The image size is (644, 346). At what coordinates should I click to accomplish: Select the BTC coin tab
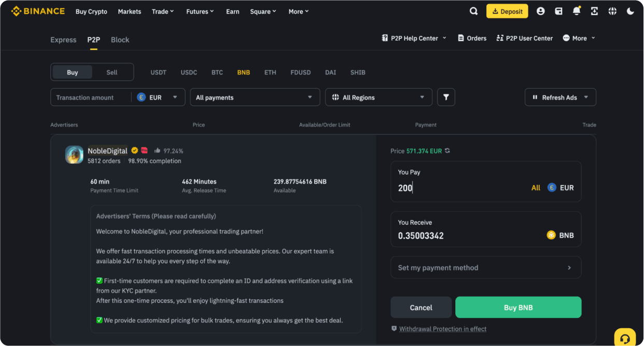[217, 72]
